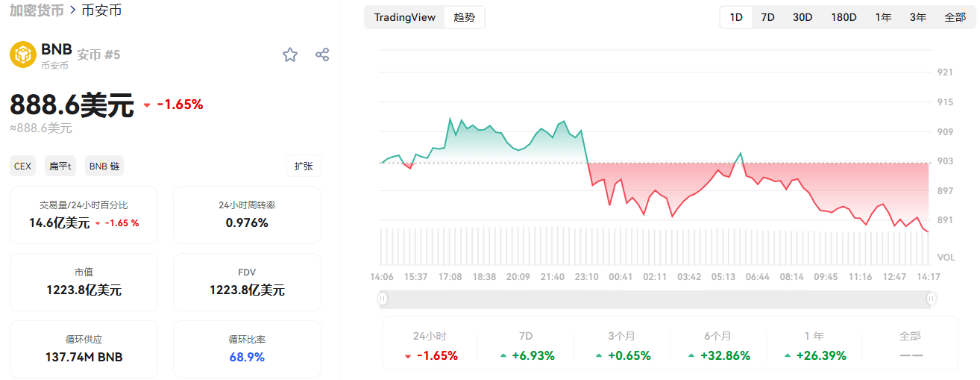Click the BNB 链 tag
980x380 pixels.
pos(104,166)
